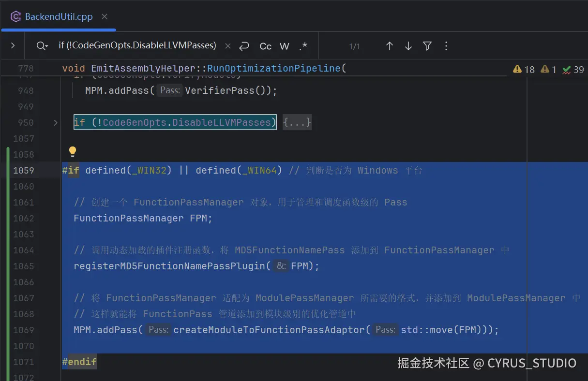Click the folded {...} code placeholder

coord(297,122)
